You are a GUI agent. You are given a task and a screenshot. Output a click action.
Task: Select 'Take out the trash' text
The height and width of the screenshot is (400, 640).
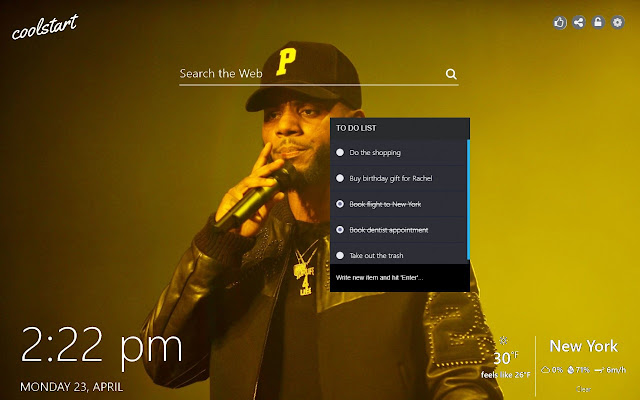[x=376, y=256]
